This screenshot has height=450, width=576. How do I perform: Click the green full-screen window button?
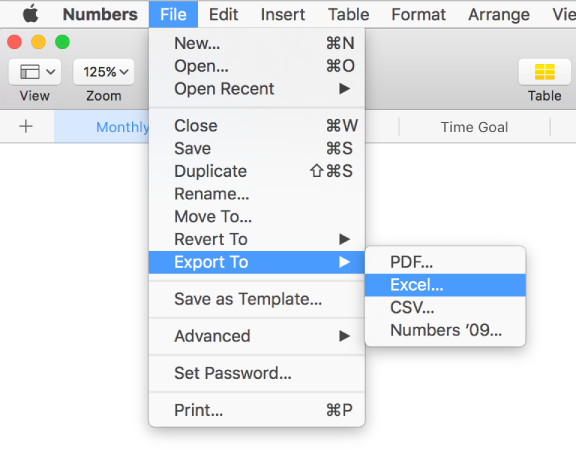click(x=62, y=42)
